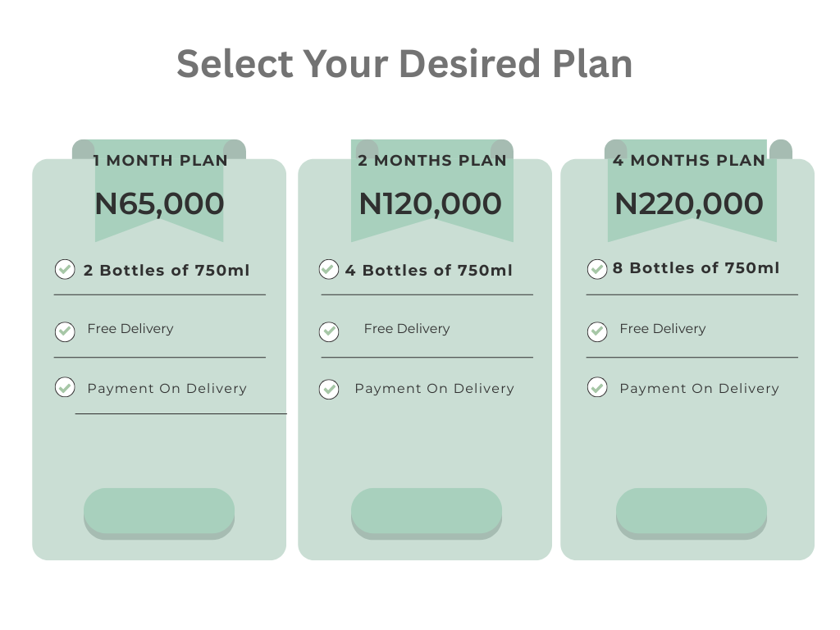The height and width of the screenshot is (630, 840).
Task: Select Free Delivery check icon in 4 Months plan
Action: point(597,331)
